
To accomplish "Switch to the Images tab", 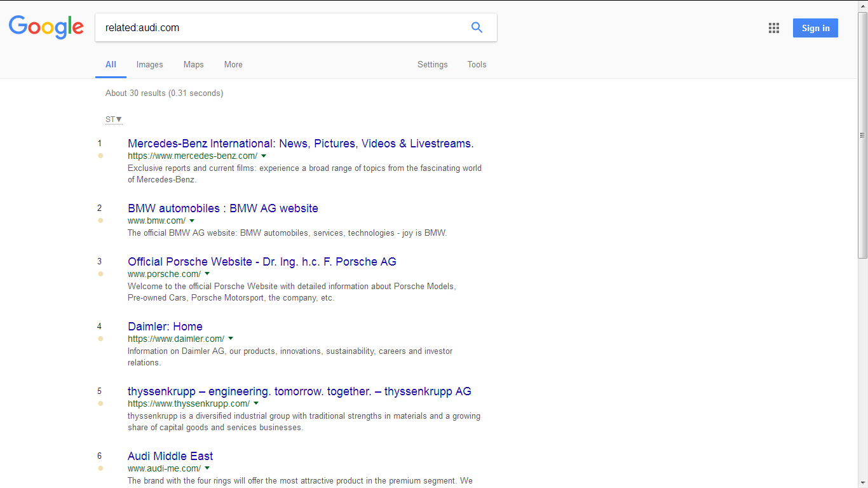I will [x=149, y=64].
